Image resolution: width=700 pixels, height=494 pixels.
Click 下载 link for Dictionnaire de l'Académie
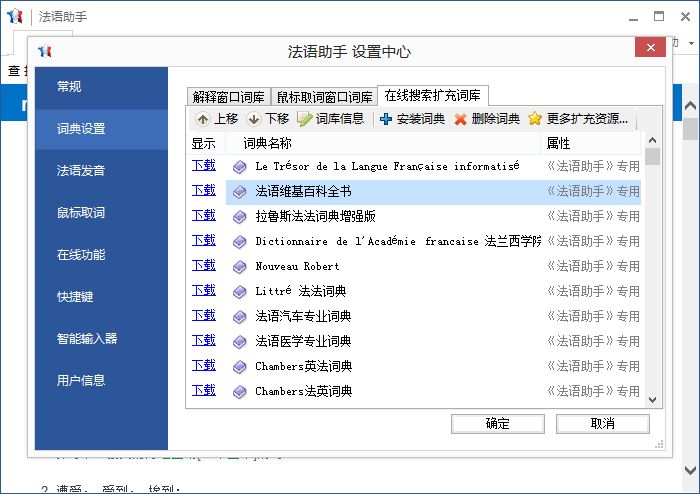tap(204, 241)
